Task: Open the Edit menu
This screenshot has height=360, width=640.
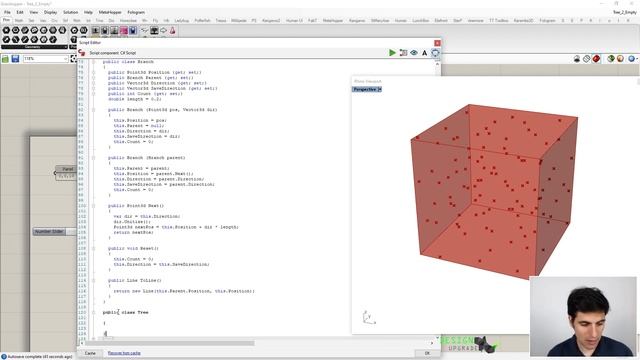Action: 20,12
